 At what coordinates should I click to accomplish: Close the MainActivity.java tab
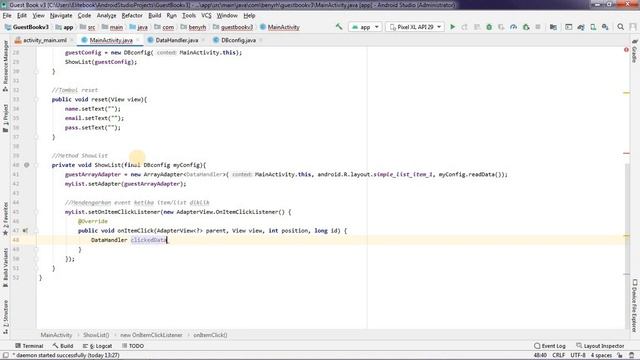point(138,40)
